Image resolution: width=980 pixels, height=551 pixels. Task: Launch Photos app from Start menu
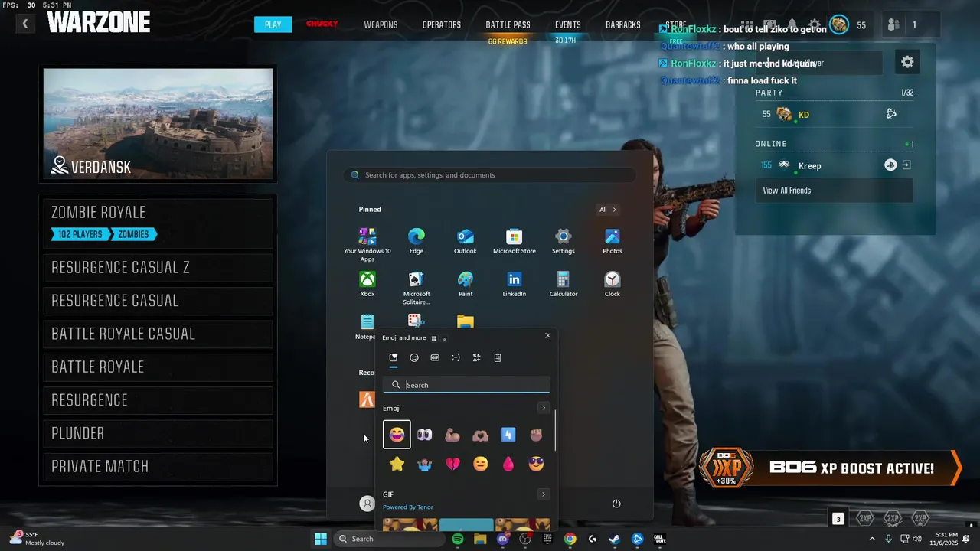[612, 241]
